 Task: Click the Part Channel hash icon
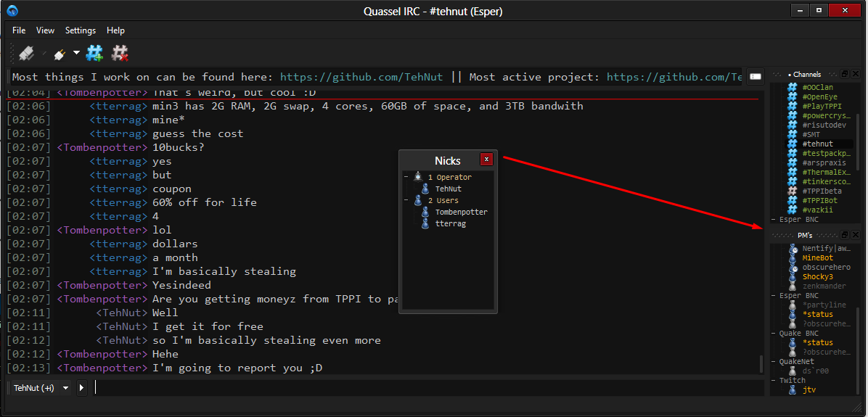(x=120, y=54)
